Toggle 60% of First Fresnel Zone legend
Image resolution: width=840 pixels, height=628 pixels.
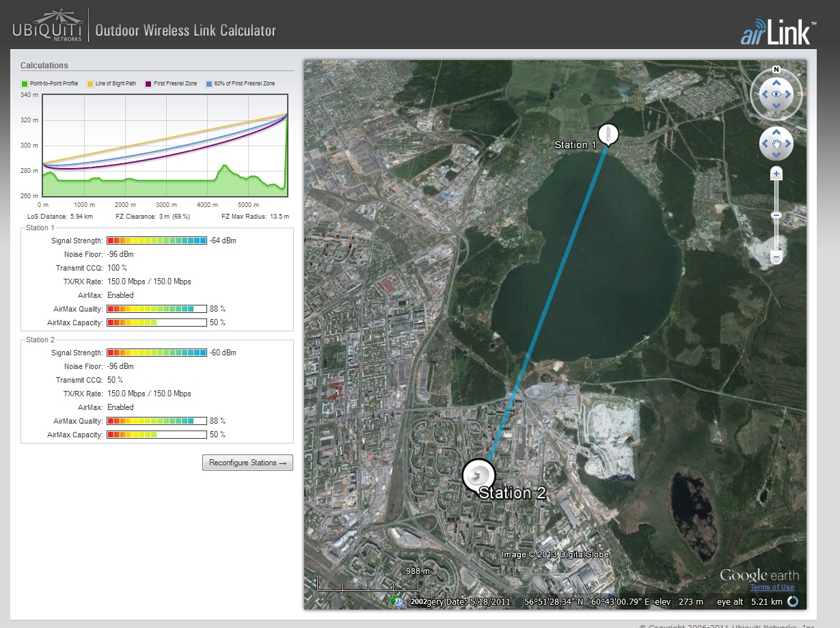[x=208, y=83]
